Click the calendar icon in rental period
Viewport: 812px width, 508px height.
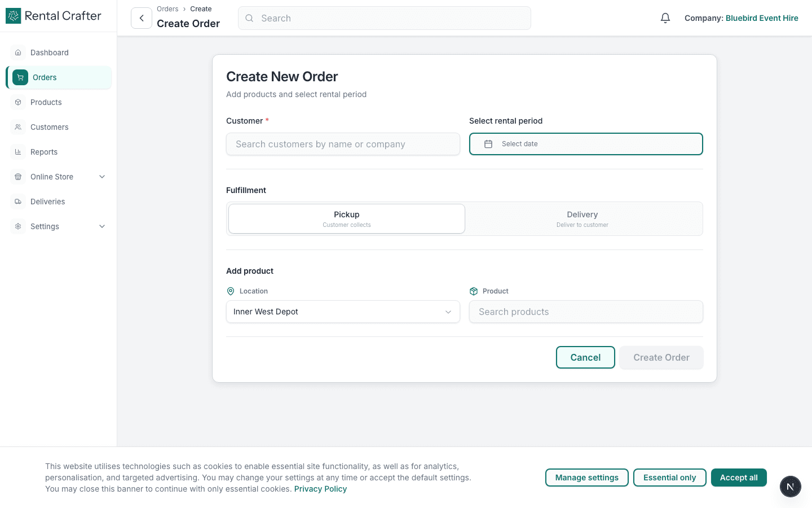pos(488,144)
